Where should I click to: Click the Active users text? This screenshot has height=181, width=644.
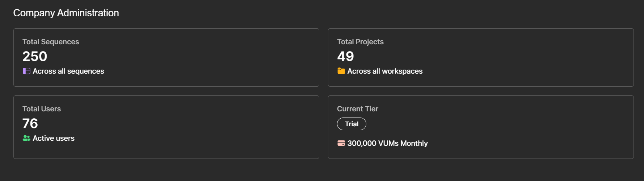(54, 138)
